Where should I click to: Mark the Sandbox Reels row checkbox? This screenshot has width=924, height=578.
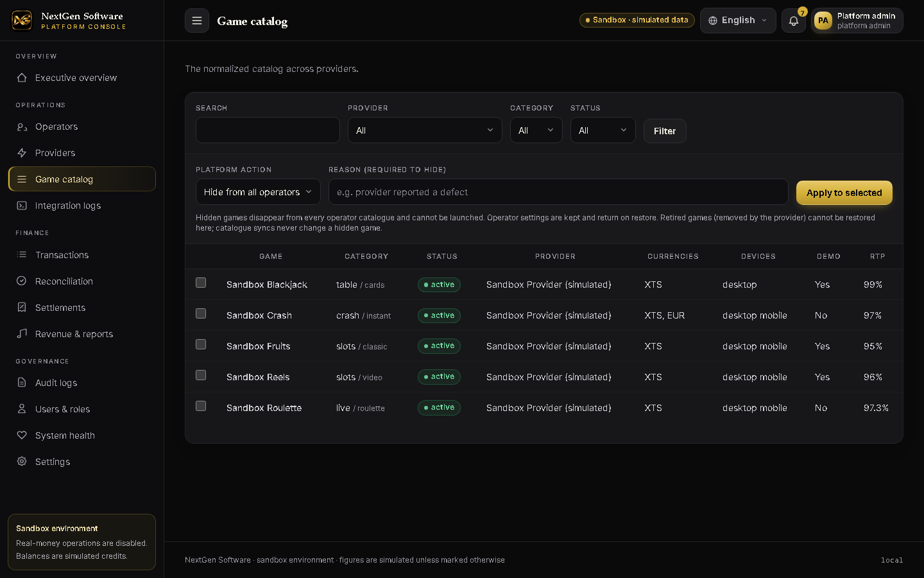pos(201,375)
